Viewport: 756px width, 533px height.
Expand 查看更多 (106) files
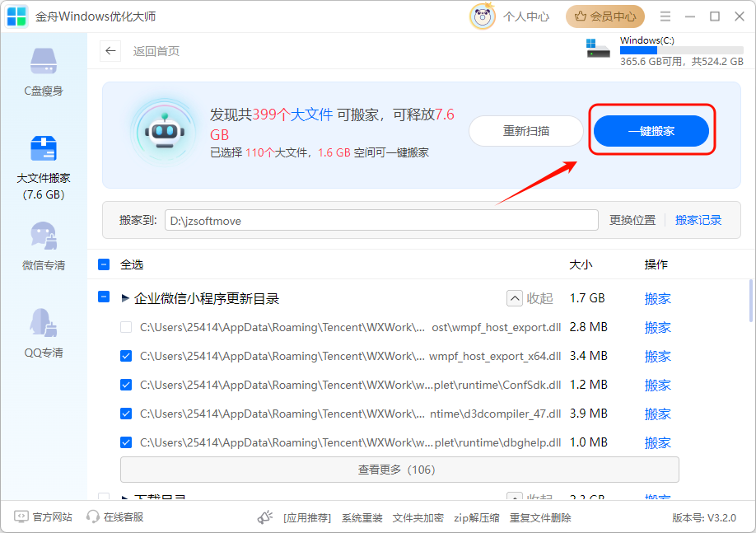(x=399, y=470)
